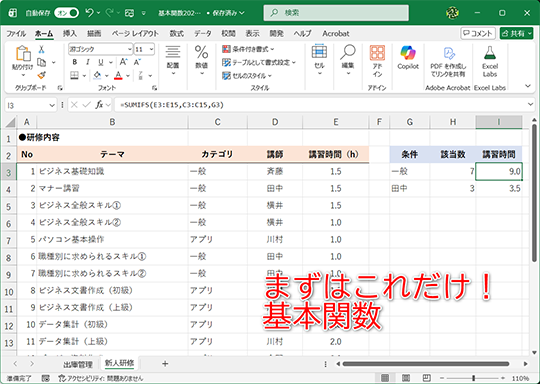
Task: Select column header E
Action: point(335,122)
